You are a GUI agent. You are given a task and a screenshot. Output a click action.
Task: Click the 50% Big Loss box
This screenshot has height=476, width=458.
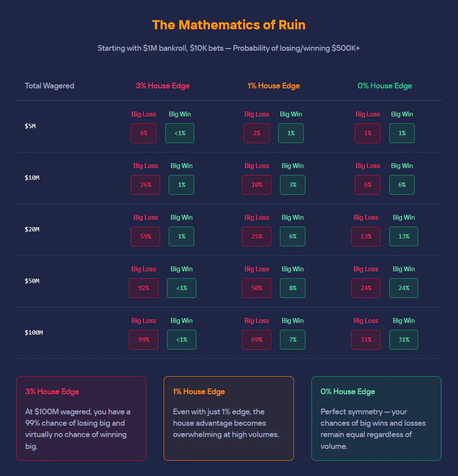point(256,288)
